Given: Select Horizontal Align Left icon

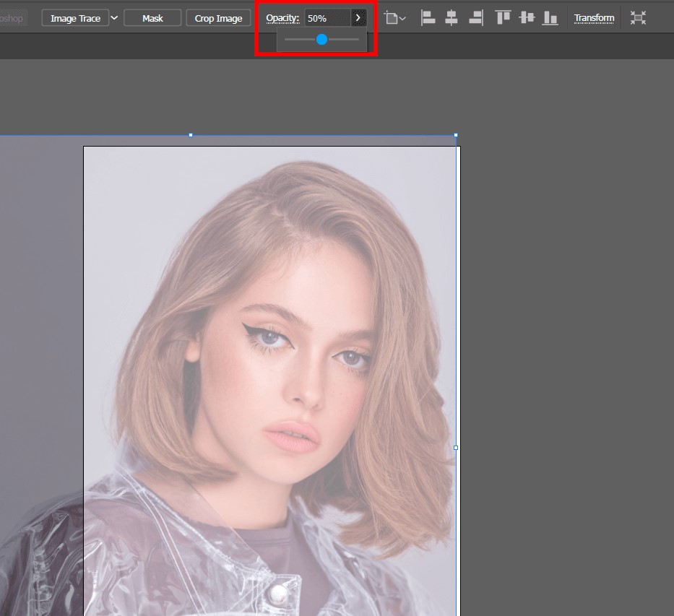Looking at the screenshot, I should pos(428,18).
